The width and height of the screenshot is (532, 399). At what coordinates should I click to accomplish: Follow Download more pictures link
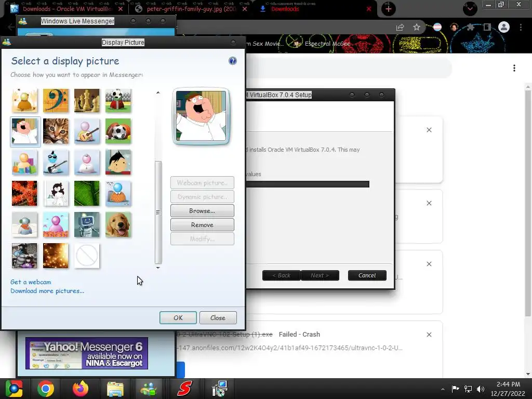click(x=47, y=291)
